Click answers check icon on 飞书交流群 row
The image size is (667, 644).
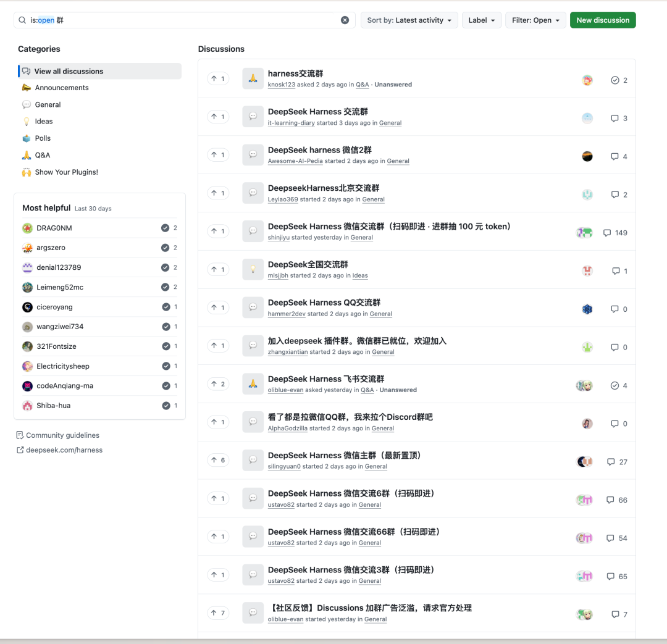615,386
